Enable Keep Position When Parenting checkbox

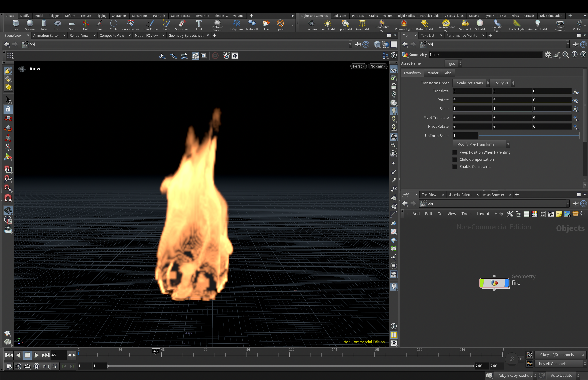tap(455, 152)
